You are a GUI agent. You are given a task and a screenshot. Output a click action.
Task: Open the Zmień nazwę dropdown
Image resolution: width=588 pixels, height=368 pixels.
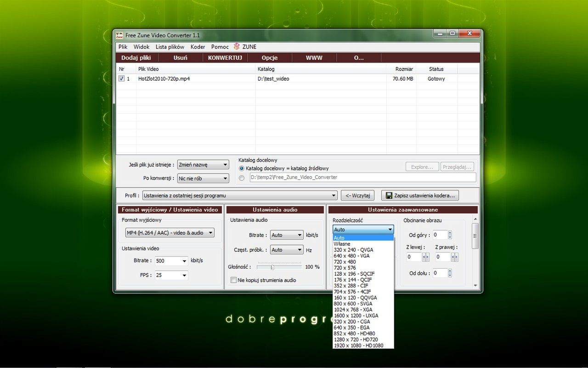203,165
